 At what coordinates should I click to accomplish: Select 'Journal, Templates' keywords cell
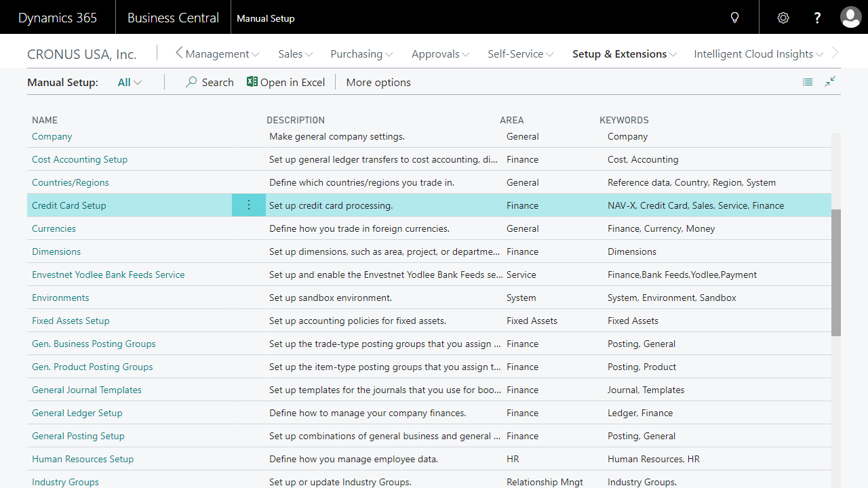[646, 390]
